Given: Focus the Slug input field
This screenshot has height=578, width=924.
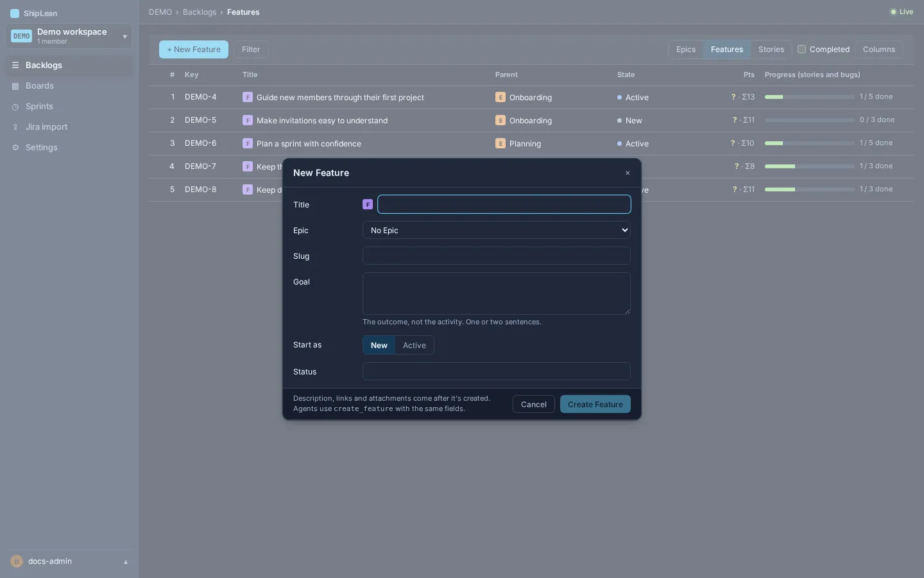Looking at the screenshot, I should pyautogui.click(x=497, y=256).
